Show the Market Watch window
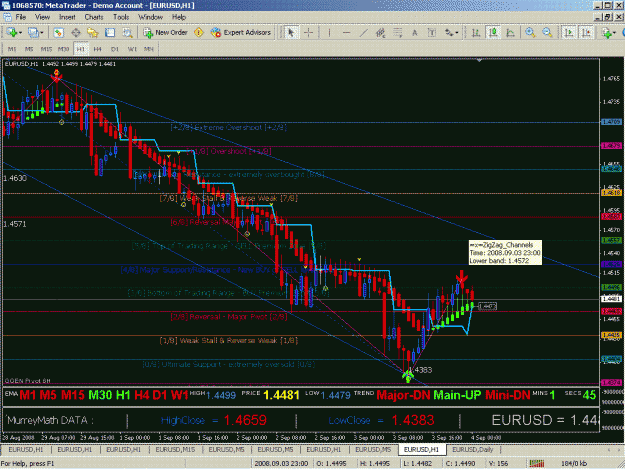This screenshot has width=625, height=469. coord(59,33)
